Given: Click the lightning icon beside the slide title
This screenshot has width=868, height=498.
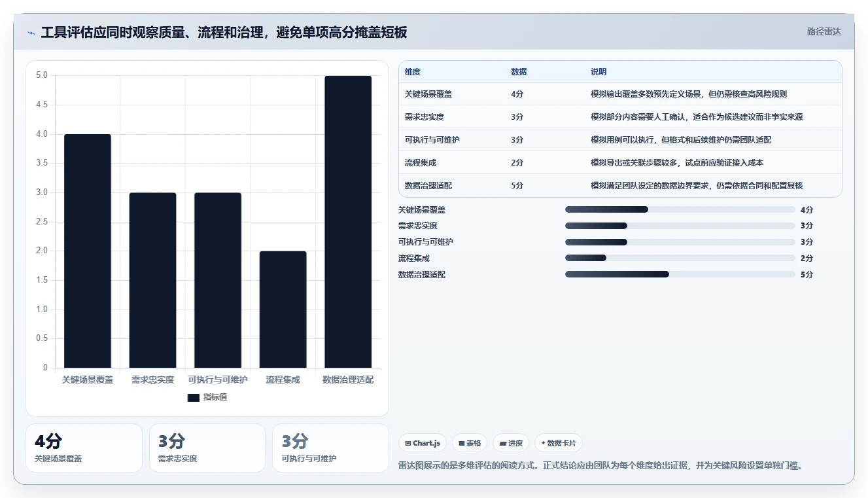Looking at the screenshot, I should pyautogui.click(x=31, y=33).
